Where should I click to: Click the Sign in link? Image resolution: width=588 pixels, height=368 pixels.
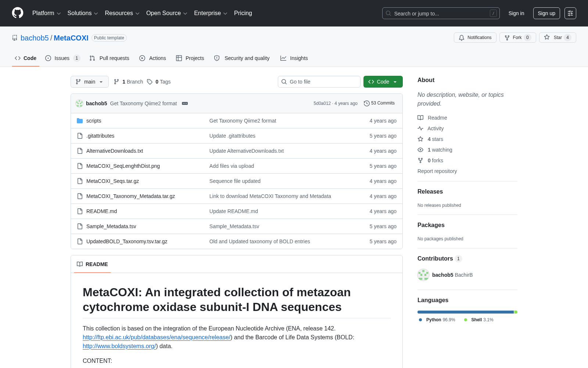516,13
